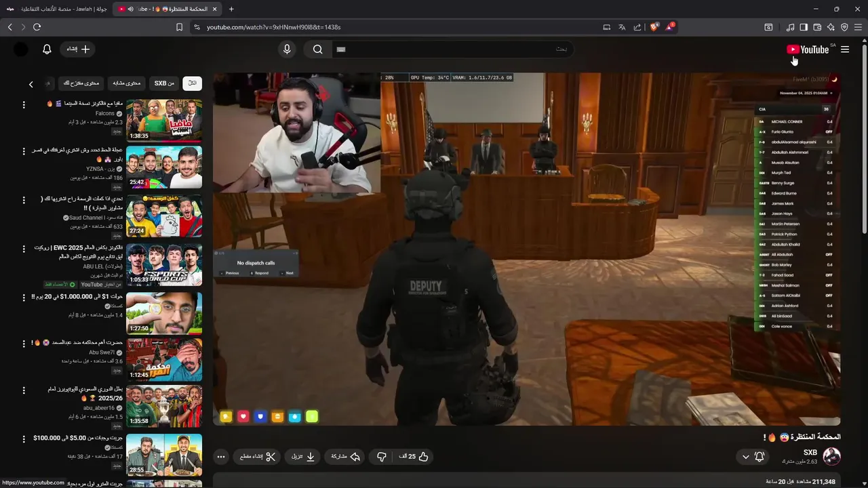This screenshot has width=868, height=488.
Task: Click the video player to pause playback
Action: click(526, 249)
